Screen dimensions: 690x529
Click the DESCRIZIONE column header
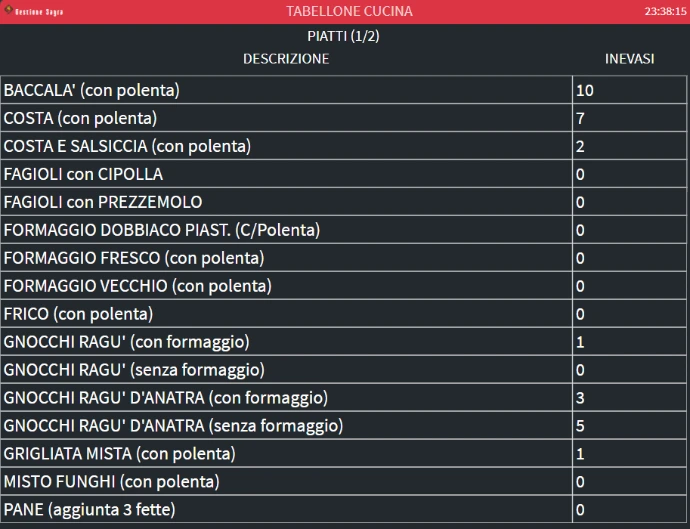pos(286,59)
